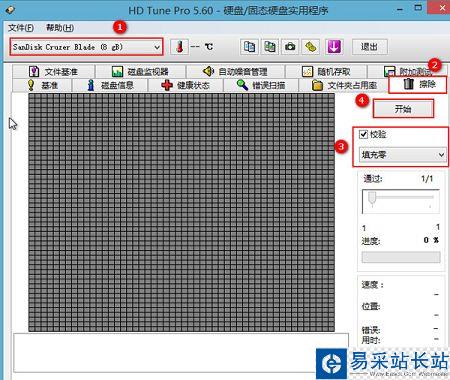Click the copy text to clipboard icon
The image size is (450, 380).
pyautogui.click(x=249, y=47)
